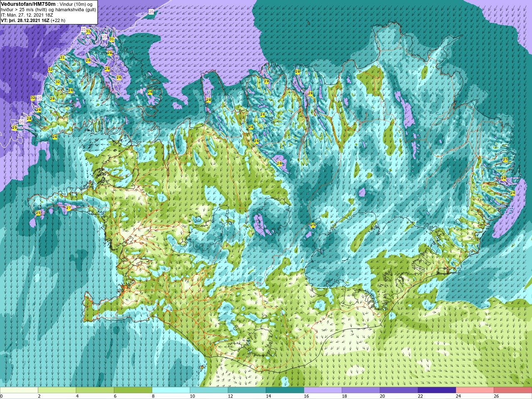Click the olive green 6–8 m/s legend swatch
Image resolution: width=532 pixels, height=399 pixels.
pyautogui.click(x=133, y=390)
